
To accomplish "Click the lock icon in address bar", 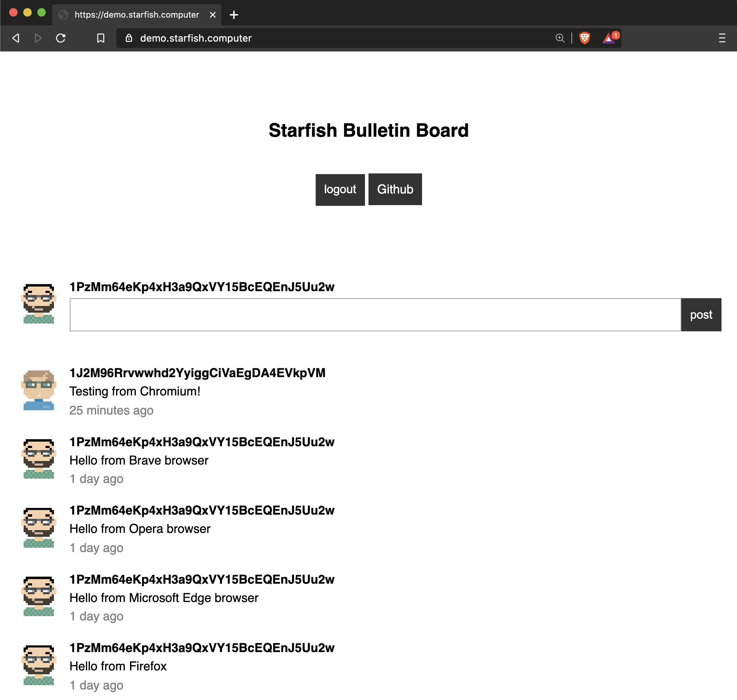I will coord(129,38).
